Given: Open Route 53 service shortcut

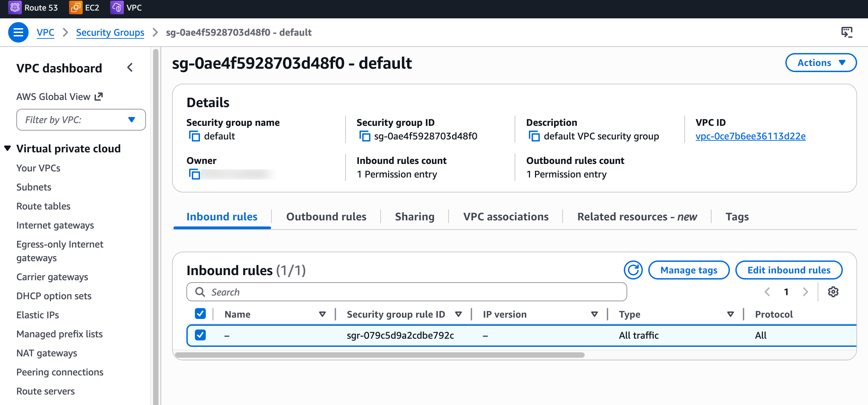Looking at the screenshot, I should [33, 7].
